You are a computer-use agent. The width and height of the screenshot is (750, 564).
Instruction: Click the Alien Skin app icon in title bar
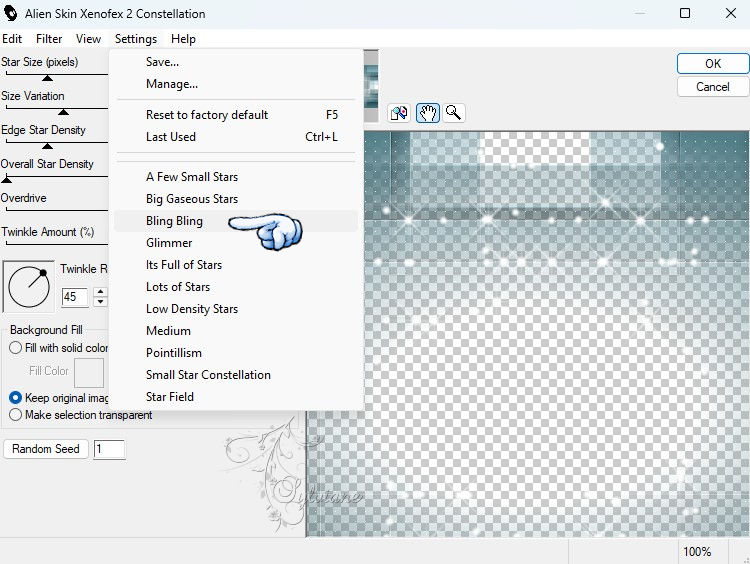coord(11,13)
